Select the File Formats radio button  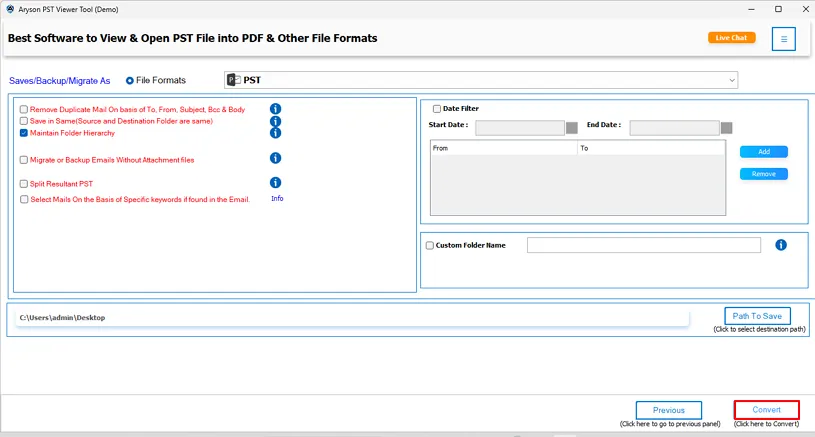[130, 81]
